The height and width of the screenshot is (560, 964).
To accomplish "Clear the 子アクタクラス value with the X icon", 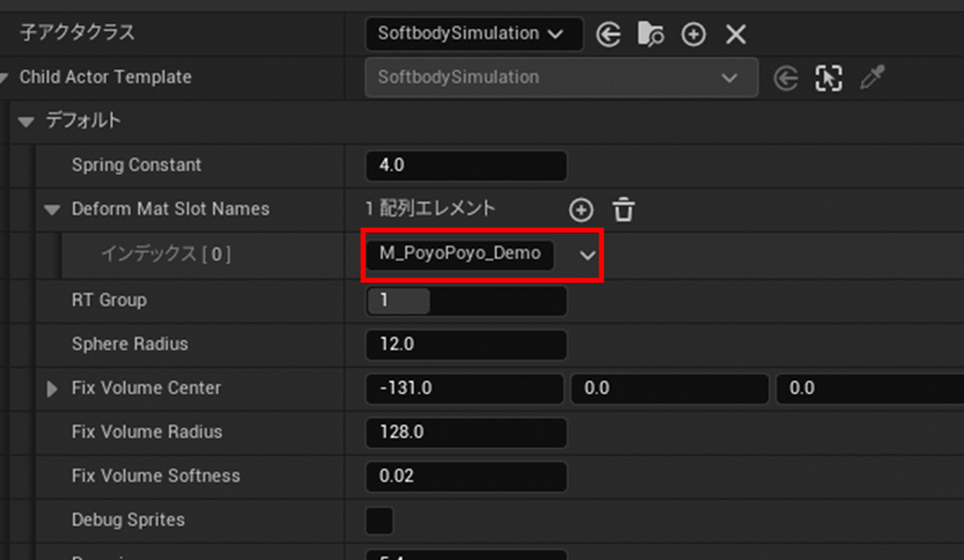I will [x=735, y=34].
